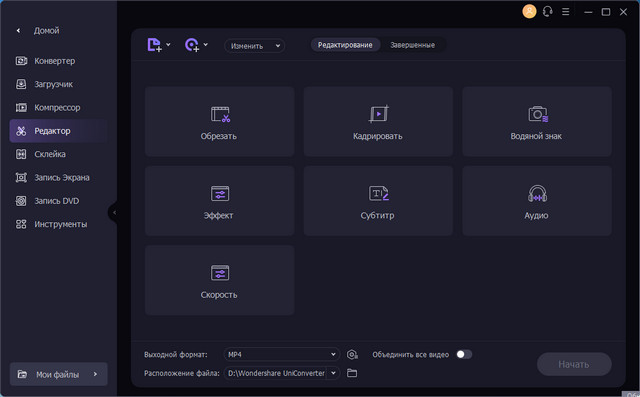Open the Аудио headphones icon
The width and height of the screenshot is (640, 397).
538,193
